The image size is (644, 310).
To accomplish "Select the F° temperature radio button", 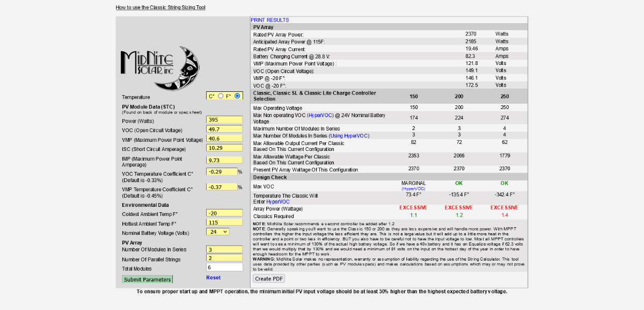I will tap(237, 96).
